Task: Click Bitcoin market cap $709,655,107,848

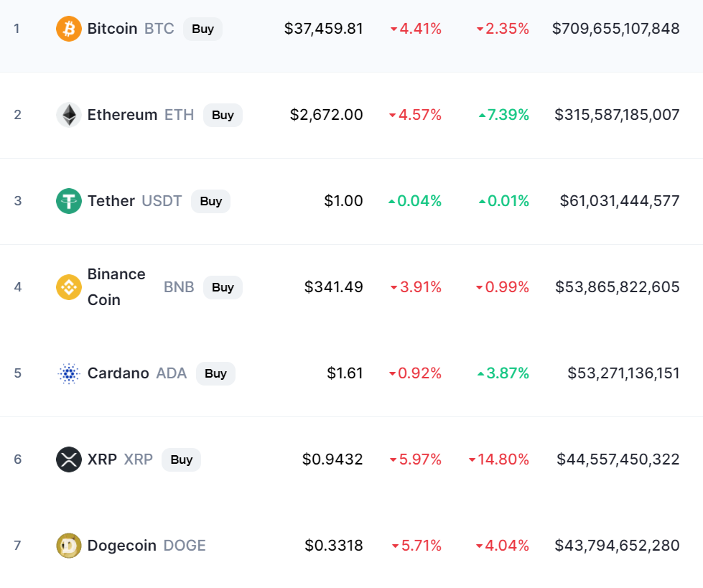Action: tap(615, 29)
